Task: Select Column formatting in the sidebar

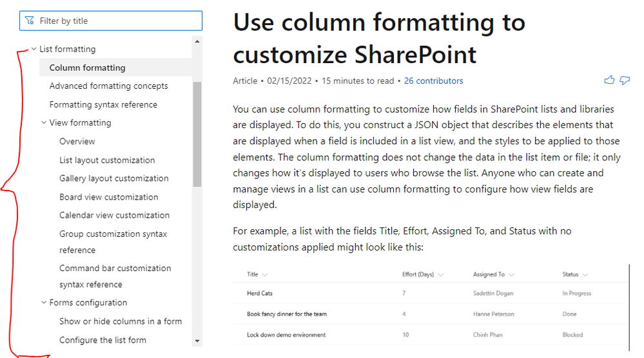Action: pyautogui.click(x=115, y=67)
